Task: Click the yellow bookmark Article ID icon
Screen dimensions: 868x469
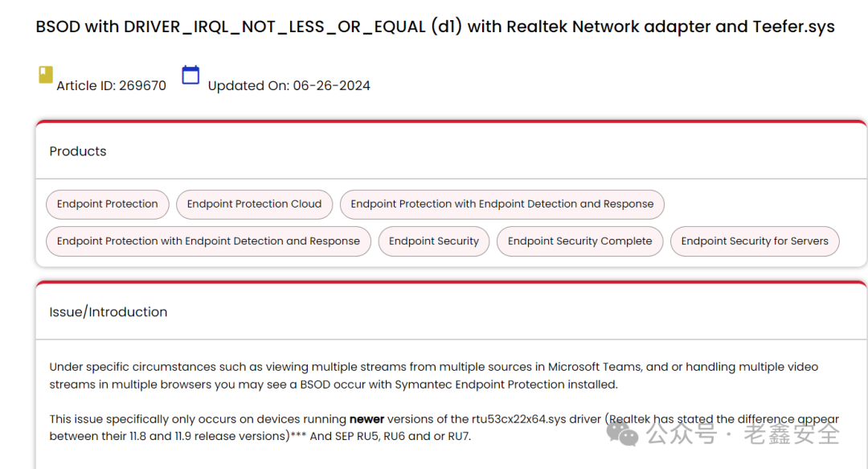Action: pyautogui.click(x=45, y=75)
